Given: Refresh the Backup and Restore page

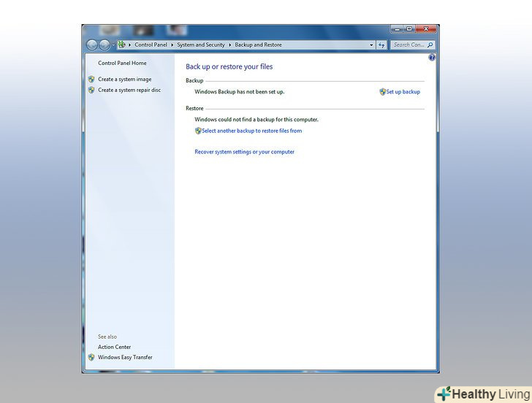Looking at the screenshot, I should pos(381,45).
